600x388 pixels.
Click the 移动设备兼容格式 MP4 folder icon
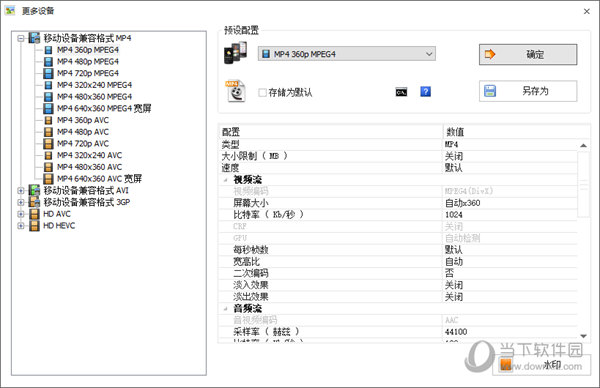click(x=34, y=38)
